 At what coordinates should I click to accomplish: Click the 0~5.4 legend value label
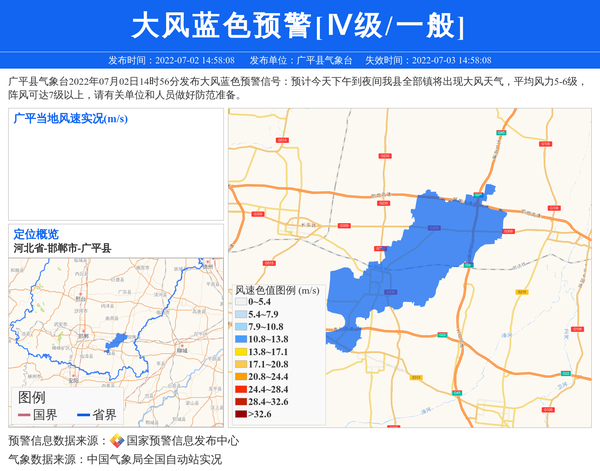[x=259, y=302]
